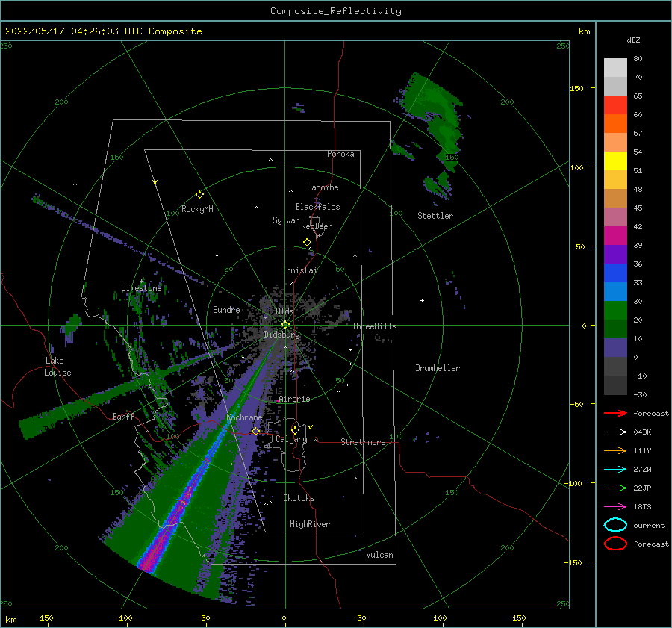Image resolution: width=672 pixels, height=628 pixels.
Task: Click the Ponoka label
Action: click(x=340, y=154)
